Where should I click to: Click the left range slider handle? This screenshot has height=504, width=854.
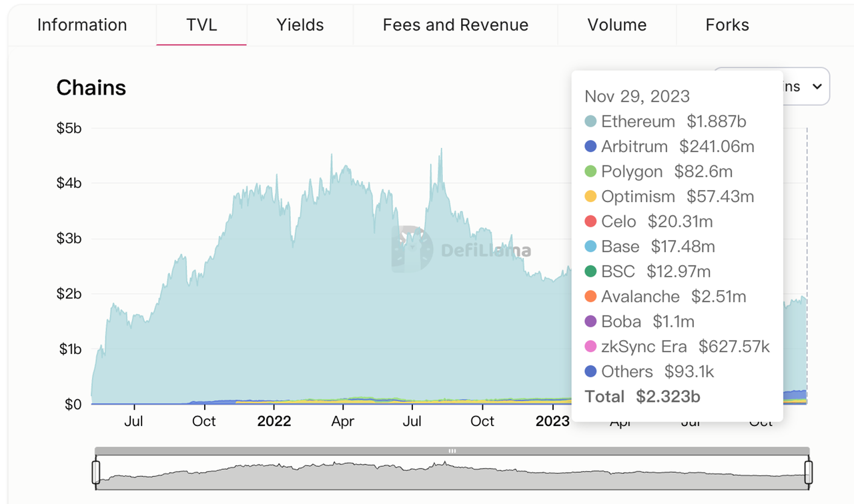[x=95, y=472]
